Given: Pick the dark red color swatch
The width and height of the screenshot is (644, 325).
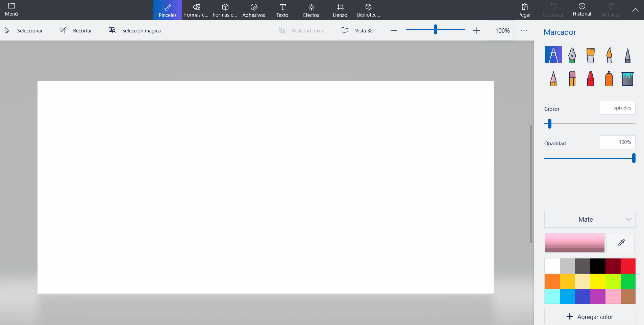Looking at the screenshot, I should click(x=613, y=266).
